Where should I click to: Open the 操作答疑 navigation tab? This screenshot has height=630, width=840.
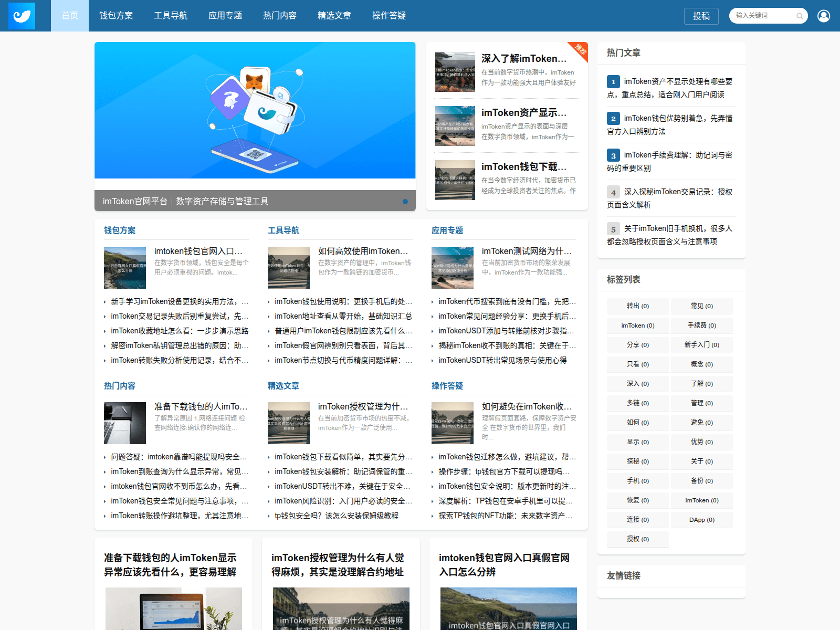point(389,16)
